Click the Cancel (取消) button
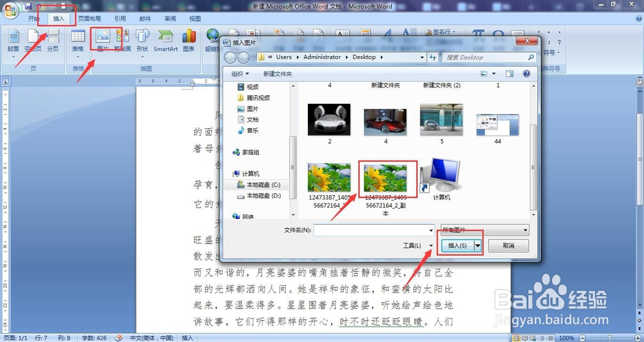Viewport: 644px width, 342px height. [x=509, y=245]
